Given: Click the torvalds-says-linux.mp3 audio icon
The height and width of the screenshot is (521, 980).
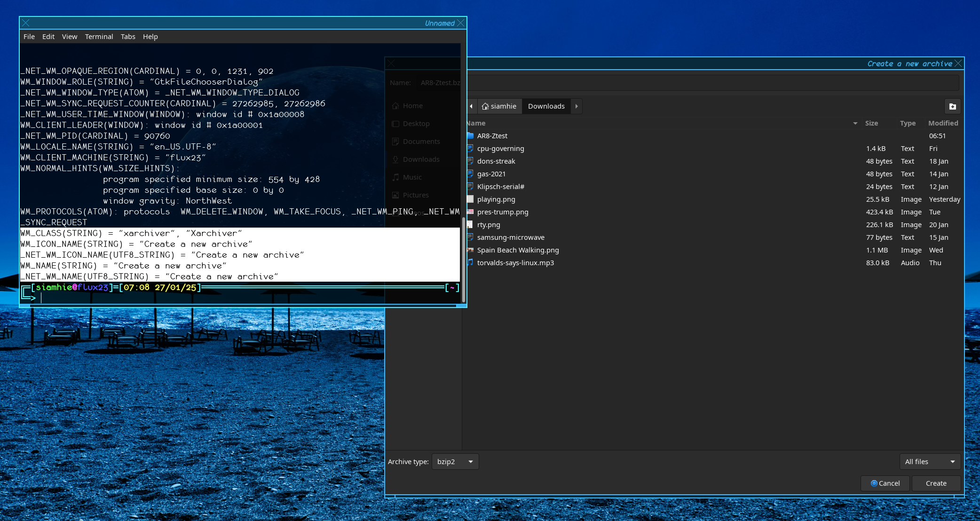Looking at the screenshot, I should (x=470, y=263).
